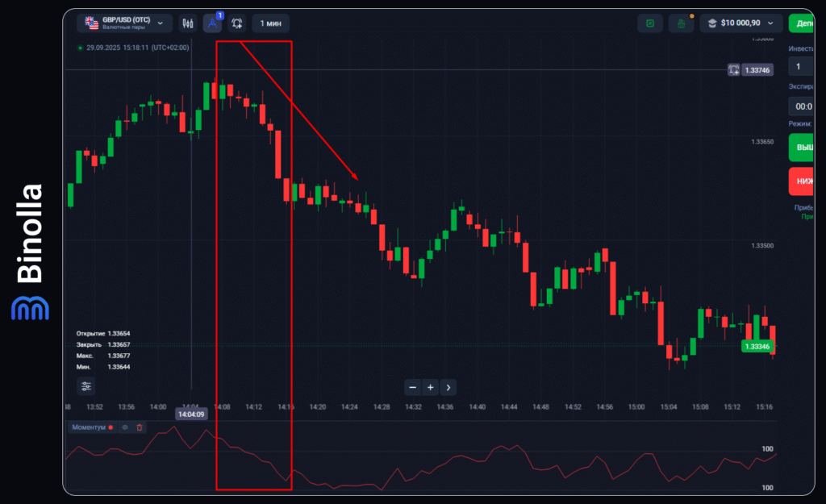Click the expiration time field

(803, 106)
